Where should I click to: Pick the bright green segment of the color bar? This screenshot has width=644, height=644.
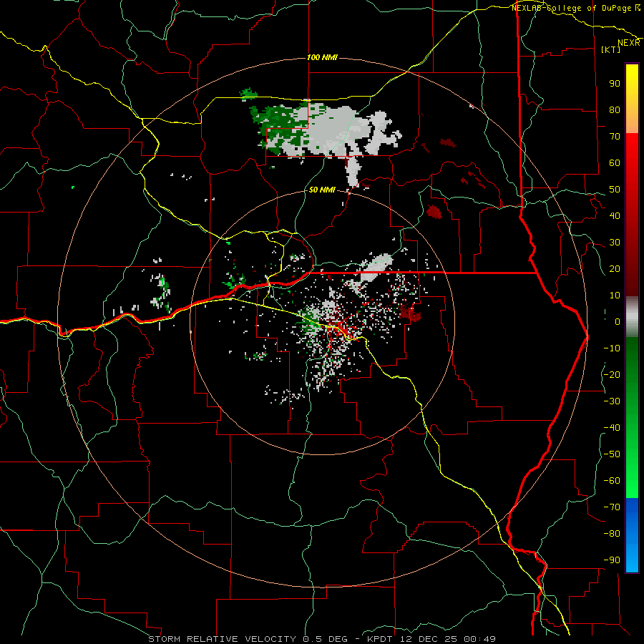(x=632, y=472)
